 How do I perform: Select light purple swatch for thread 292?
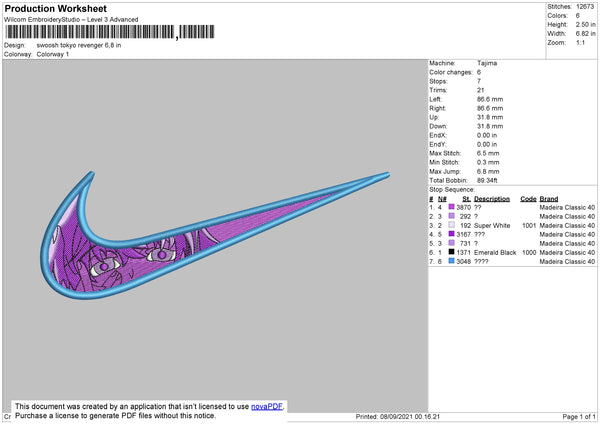pos(452,216)
